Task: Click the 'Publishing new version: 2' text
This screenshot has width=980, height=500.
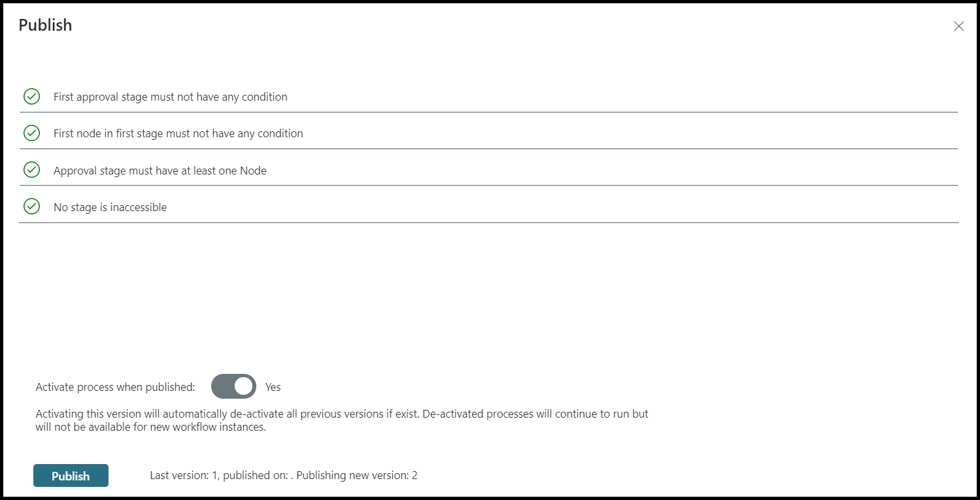Action: tap(357, 475)
